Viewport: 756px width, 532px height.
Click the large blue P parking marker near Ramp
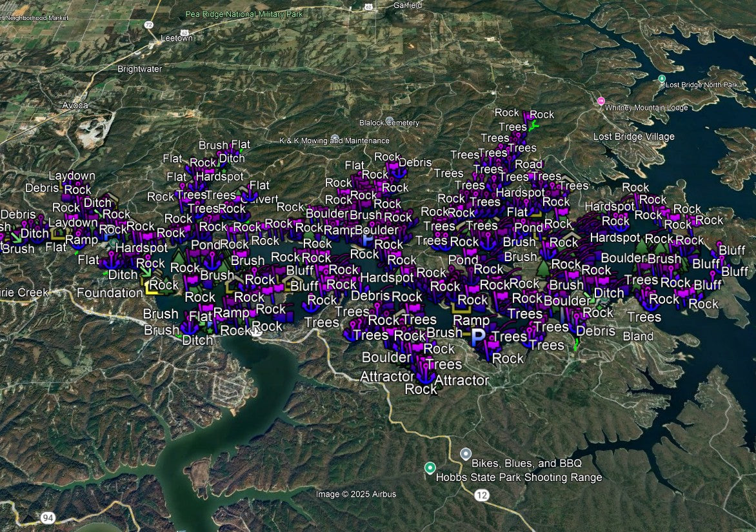(x=478, y=337)
